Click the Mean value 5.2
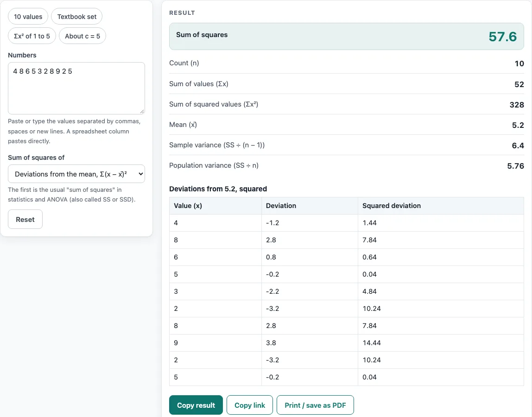Image resolution: width=532 pixels, height=417 pixels. [x=518, y=125]
